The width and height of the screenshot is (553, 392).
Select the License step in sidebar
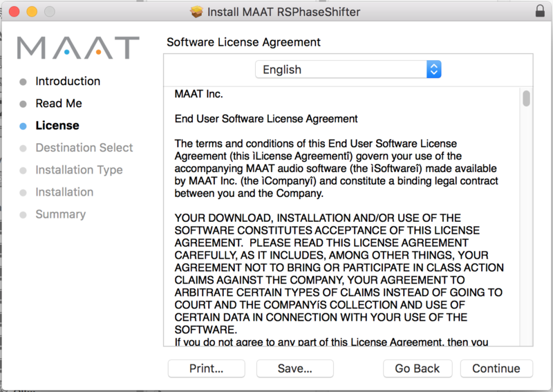coord(57,126)
